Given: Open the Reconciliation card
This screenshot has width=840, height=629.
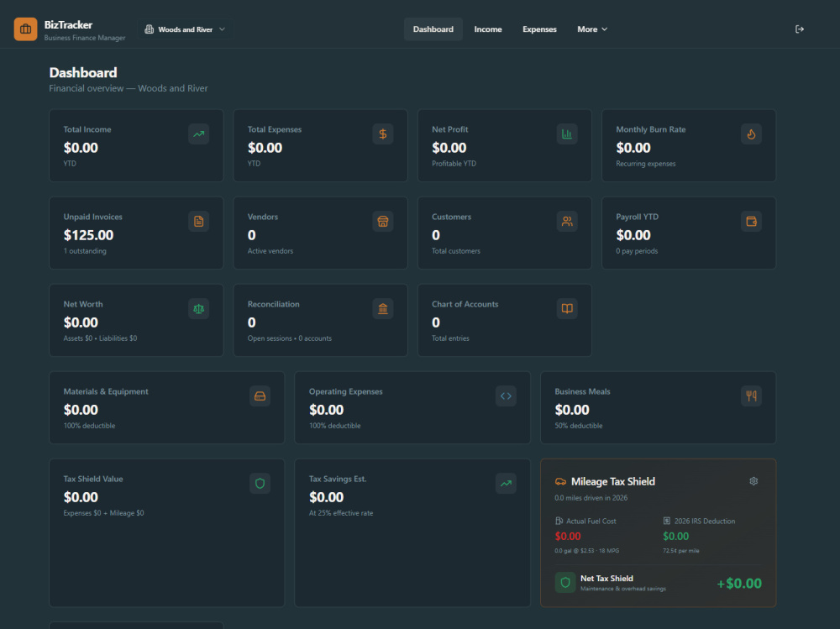Looking at the screenshot, I should point(320,321).
